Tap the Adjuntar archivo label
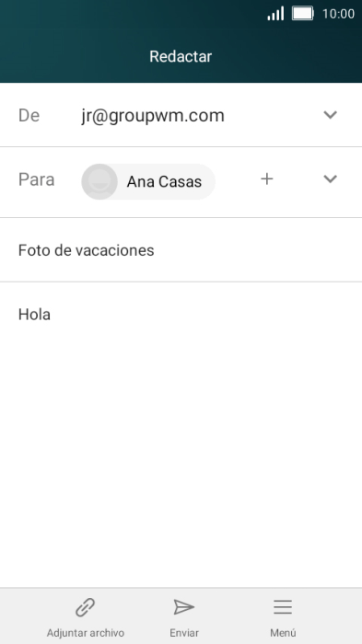Image resolution: width=362 pixels, height=644 pixels. (85, 633)
